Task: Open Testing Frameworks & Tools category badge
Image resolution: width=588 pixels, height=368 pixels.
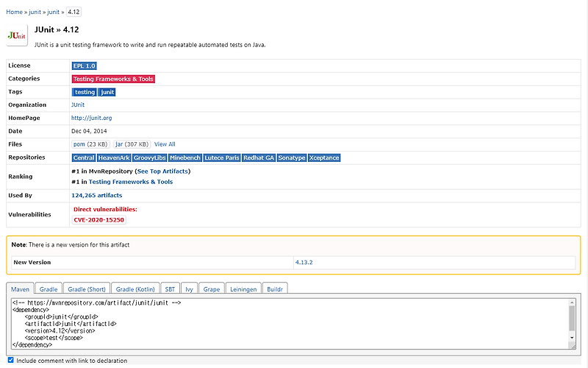Action: coord(113,79)
